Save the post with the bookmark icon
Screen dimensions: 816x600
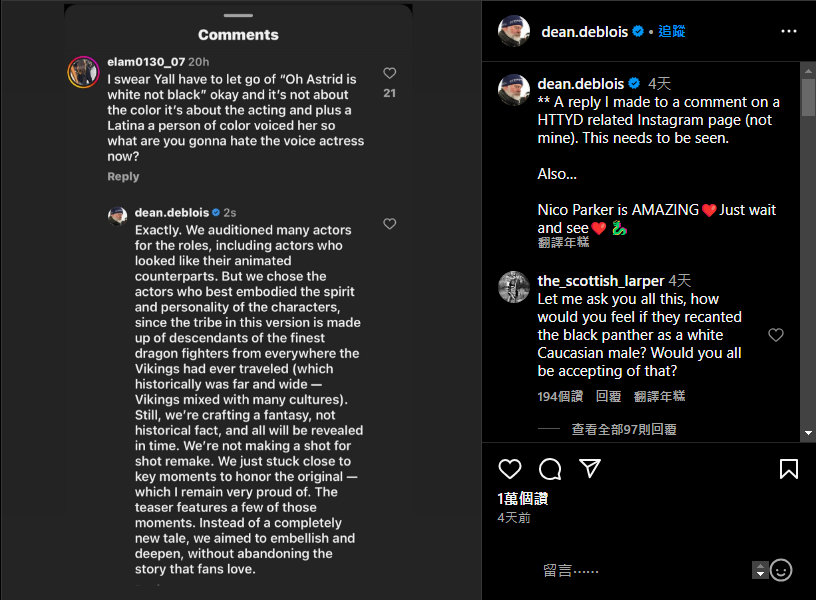(788, 469)
